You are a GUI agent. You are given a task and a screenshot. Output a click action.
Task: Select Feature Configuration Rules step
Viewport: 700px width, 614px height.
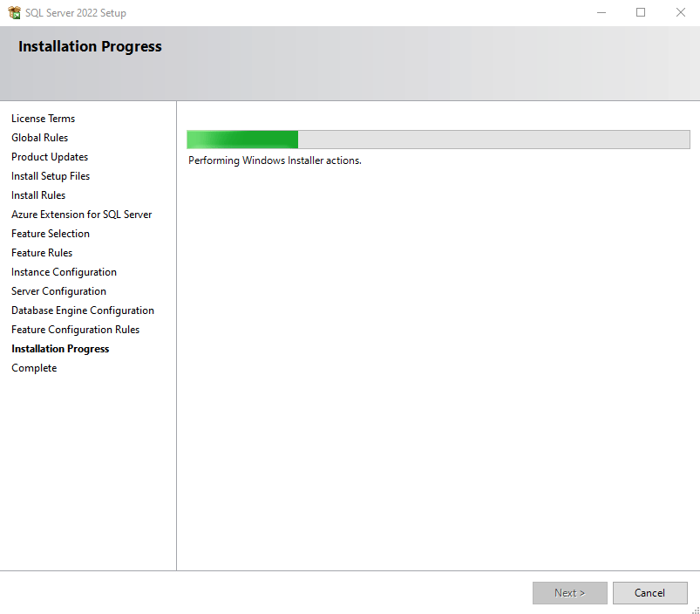point(76,330)
